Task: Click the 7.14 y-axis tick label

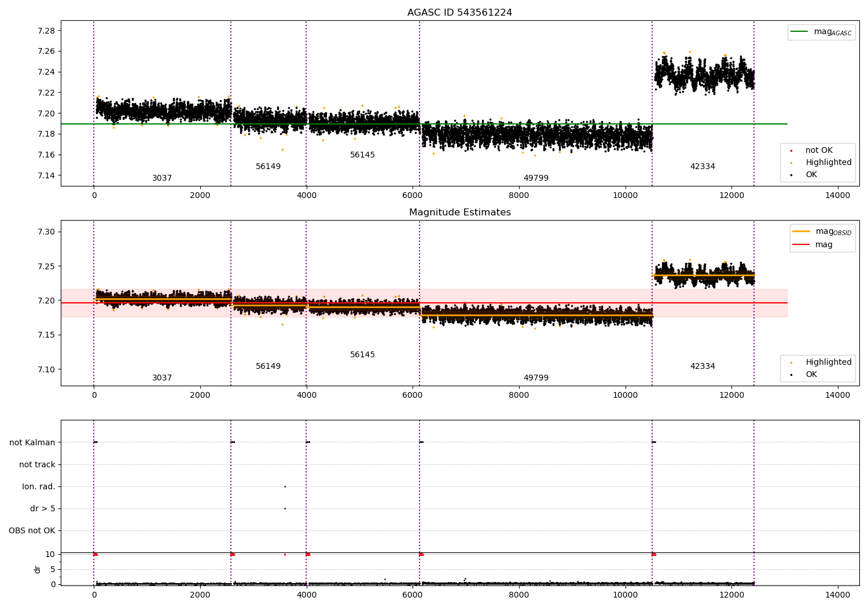Action: (46, 176)
